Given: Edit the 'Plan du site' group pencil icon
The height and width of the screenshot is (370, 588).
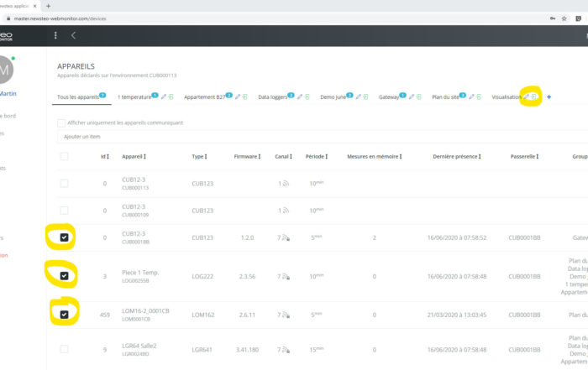Looking at the screenshot, I should pyautogui.click(x=471, y=96).
